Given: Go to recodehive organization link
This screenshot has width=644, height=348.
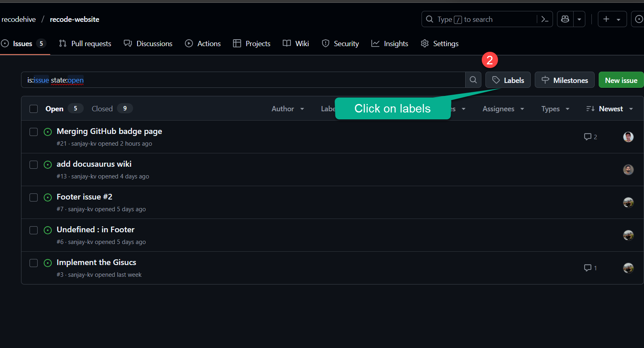Looking at the screenshot, I should tap(19, 19).
